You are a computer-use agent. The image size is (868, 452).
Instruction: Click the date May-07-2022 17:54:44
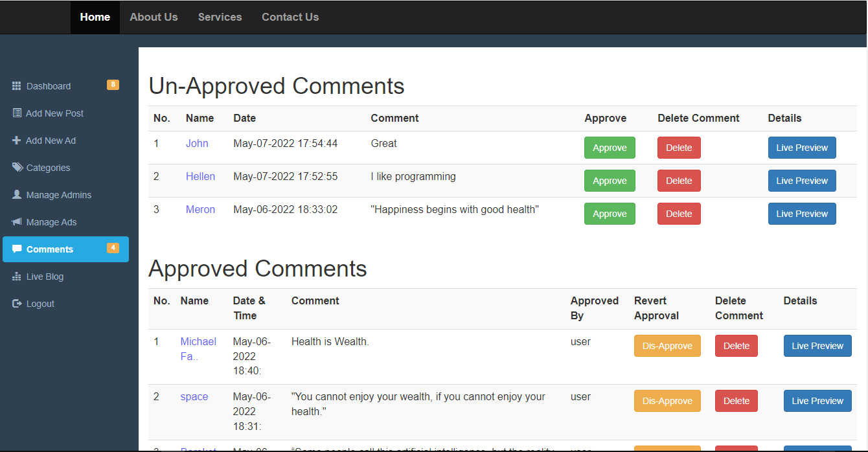[x=286, y=143]
